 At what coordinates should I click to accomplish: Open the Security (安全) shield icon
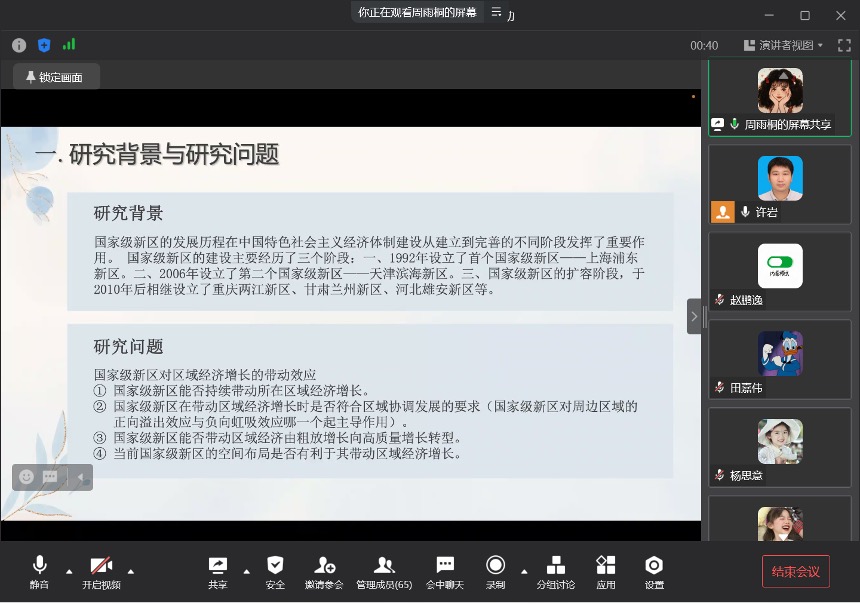275,571
